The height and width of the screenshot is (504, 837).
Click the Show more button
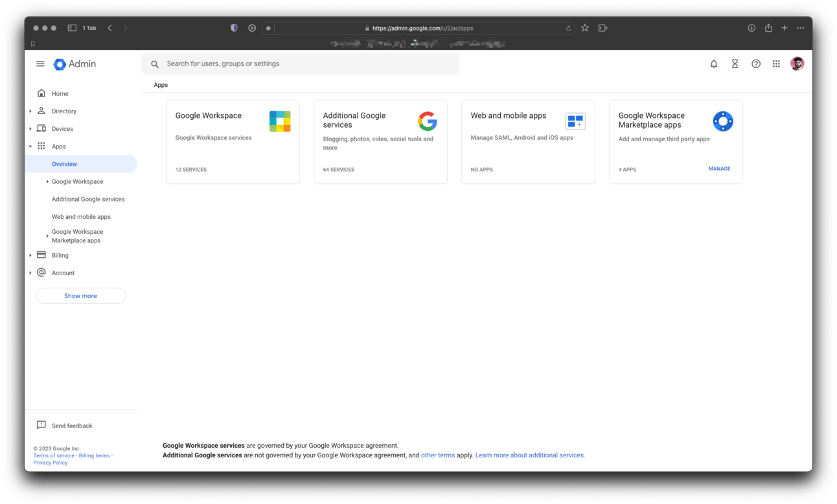coord(81,295)
